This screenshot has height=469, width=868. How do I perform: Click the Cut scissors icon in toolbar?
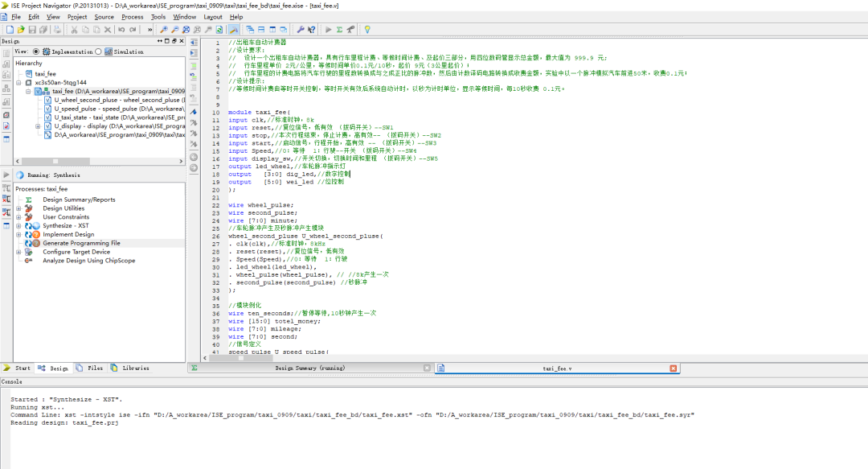click(x=74, y=30)
